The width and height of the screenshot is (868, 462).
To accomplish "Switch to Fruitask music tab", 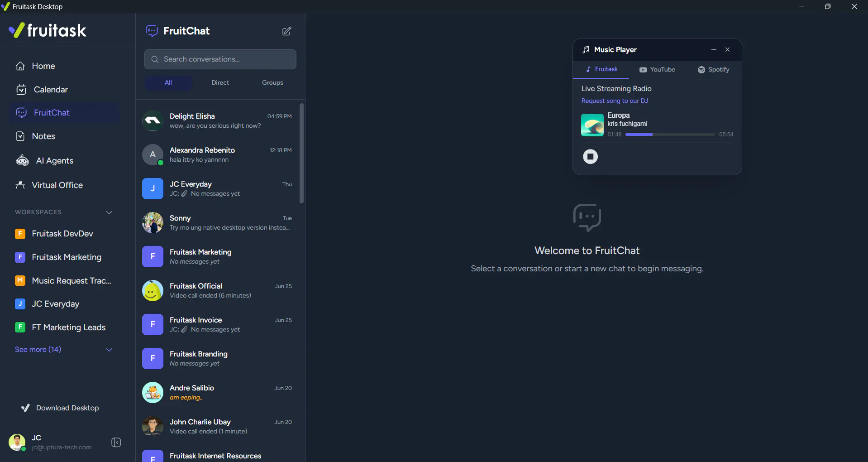I will pos(601,69).
